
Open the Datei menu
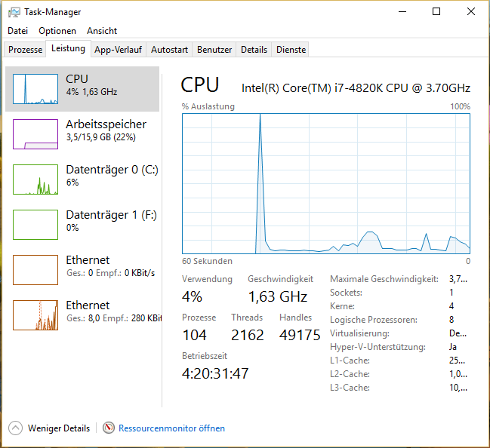[18, 31]
